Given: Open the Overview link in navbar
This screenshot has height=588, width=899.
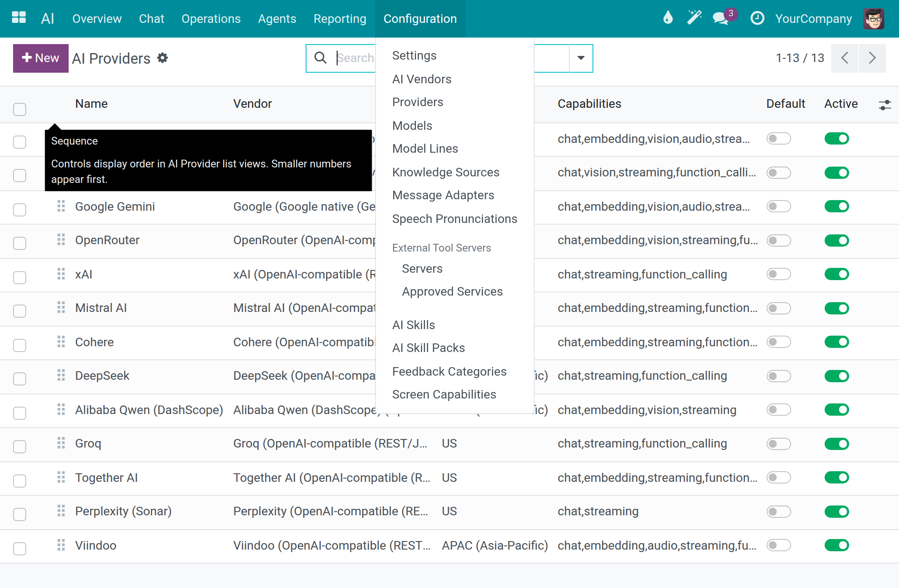Looking at the screenshot, I should [97, 18].
